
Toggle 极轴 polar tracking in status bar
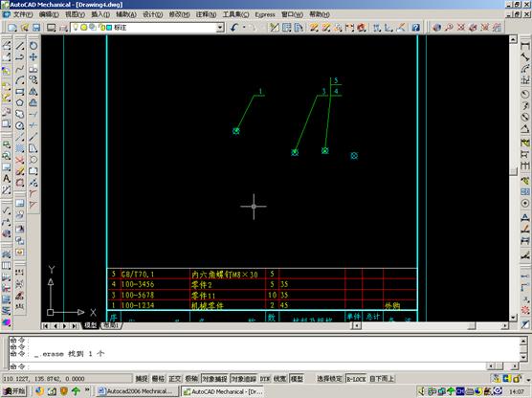tap(191, 379)
